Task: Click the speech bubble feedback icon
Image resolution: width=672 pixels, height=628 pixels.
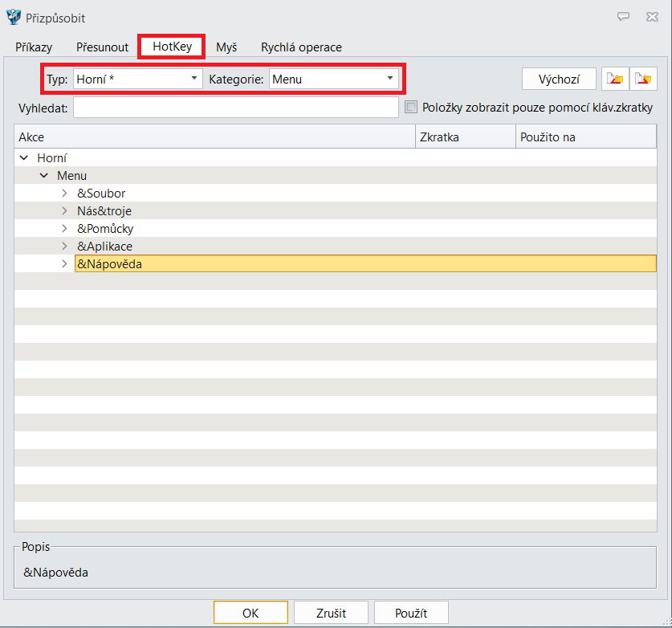Action: point(623,17)
